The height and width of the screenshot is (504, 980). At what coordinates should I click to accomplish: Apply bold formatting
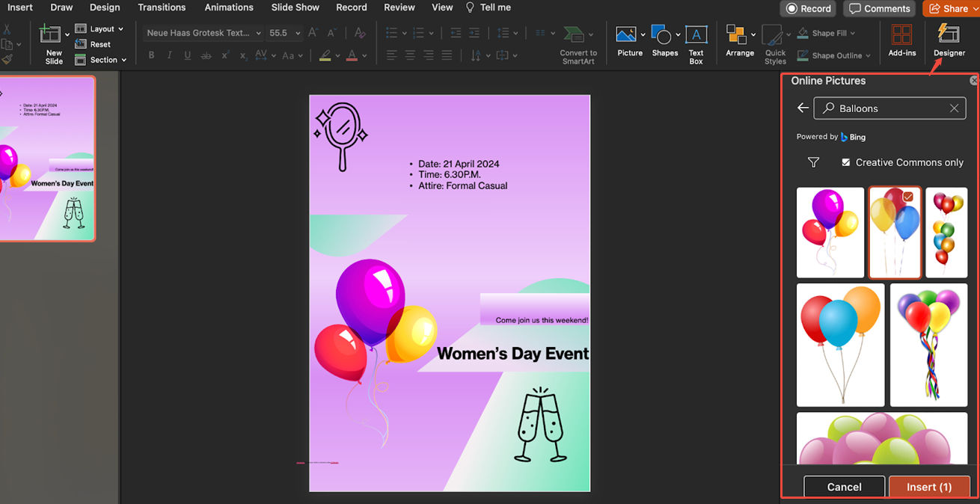point(151,55)
